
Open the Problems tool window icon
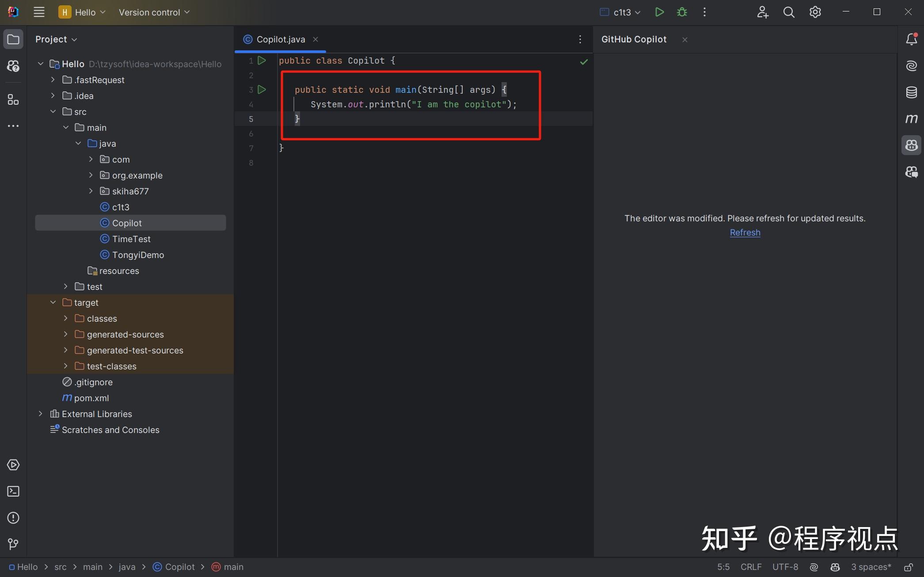click(x=13, y=518)
